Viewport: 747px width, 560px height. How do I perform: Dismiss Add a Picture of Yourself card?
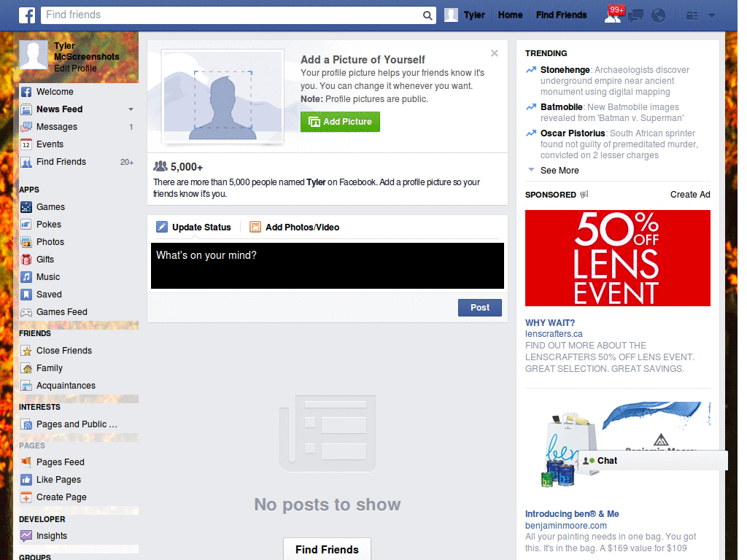pyautogui.click(x=495, y=53)
